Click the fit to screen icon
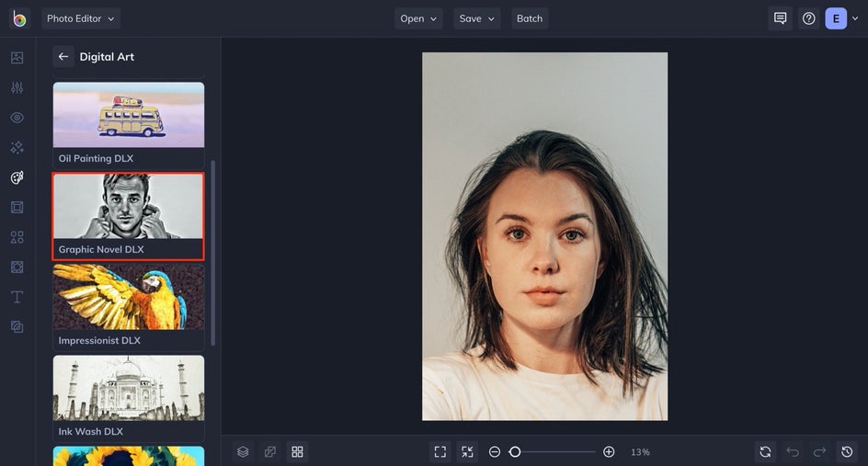Viewport: 868px width, 466px height. (440, 451)
